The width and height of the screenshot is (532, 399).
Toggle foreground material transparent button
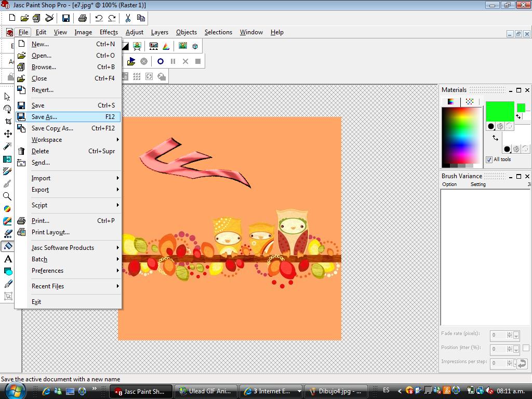509,126
